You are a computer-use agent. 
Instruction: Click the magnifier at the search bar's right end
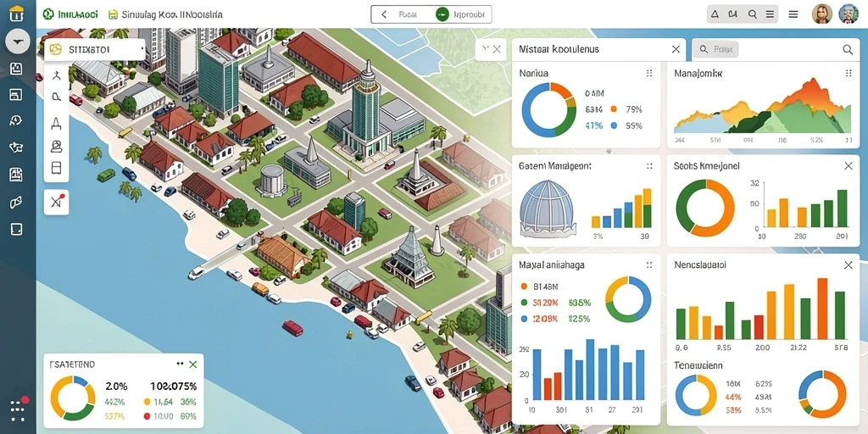pos(848,49)
